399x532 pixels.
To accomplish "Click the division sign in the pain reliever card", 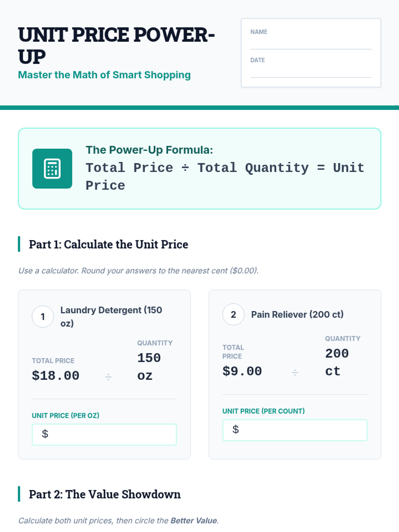I will pos(295,372).
